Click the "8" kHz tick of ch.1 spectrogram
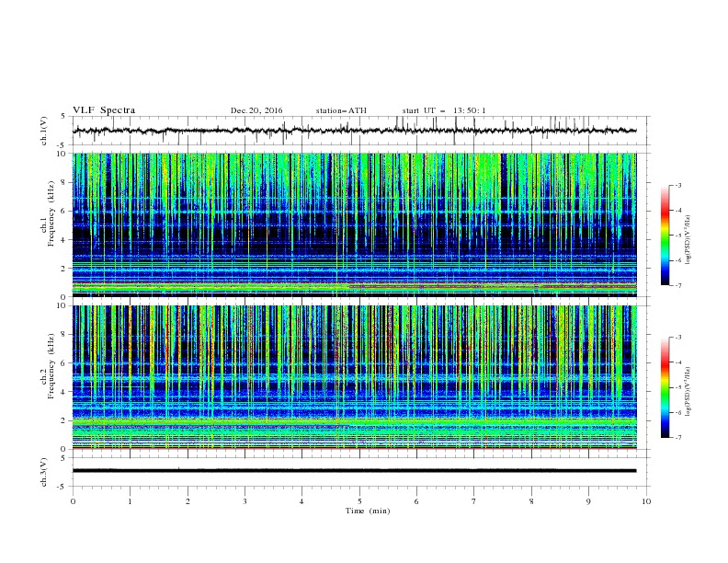 tap(65, 182)
